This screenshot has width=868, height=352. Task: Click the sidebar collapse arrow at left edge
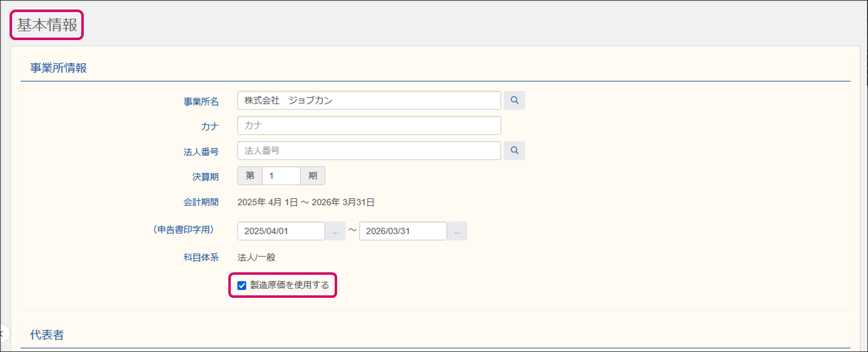[x=3, y=333]
